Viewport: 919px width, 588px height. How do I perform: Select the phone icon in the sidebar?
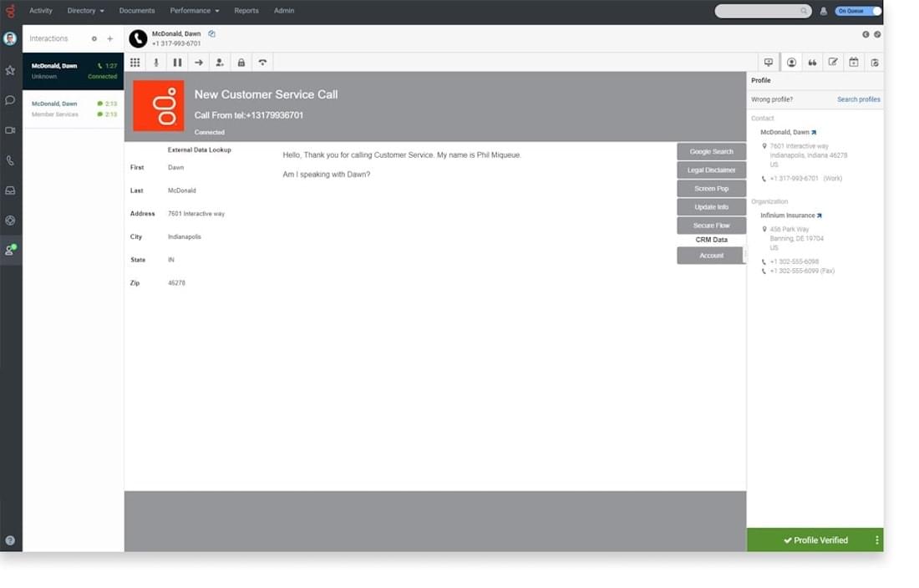10,160
